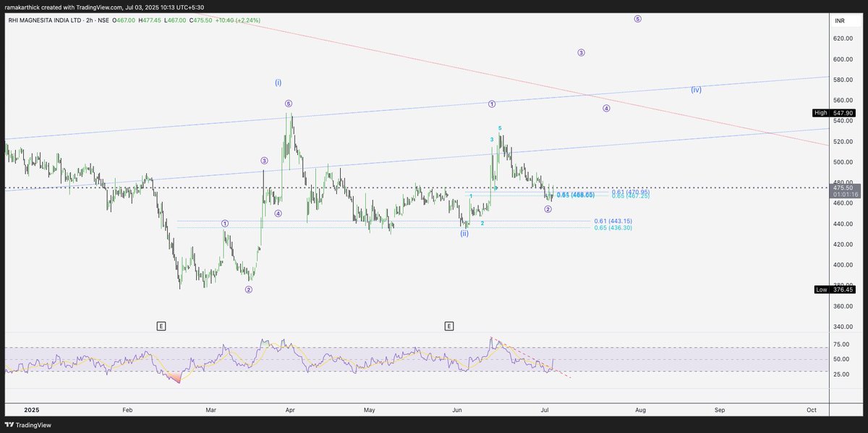Viewport: 868px width, 433px height.
Task: Click the +10.40 (+2.24%) change value
Action: [x=237, y=20]
